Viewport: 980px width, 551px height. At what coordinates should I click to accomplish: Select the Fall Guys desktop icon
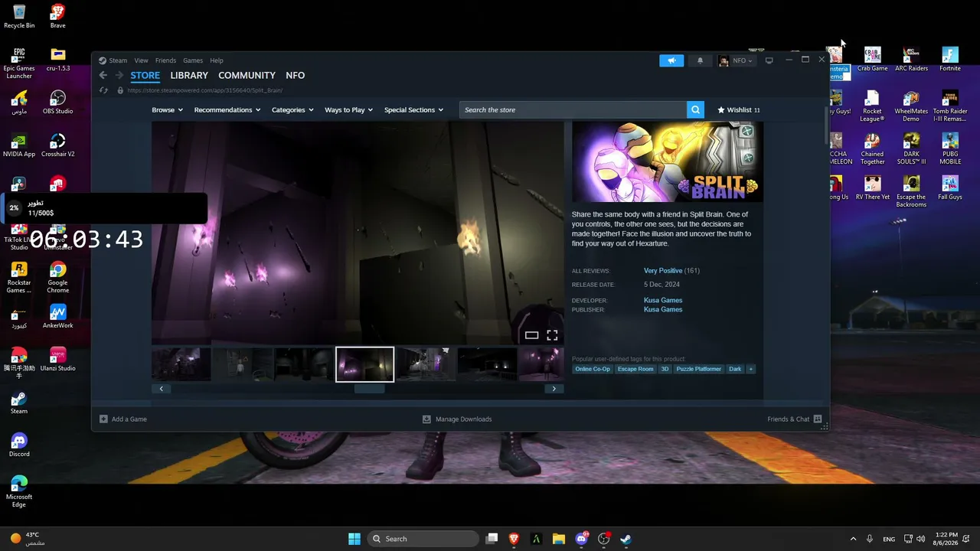point(950,187)
